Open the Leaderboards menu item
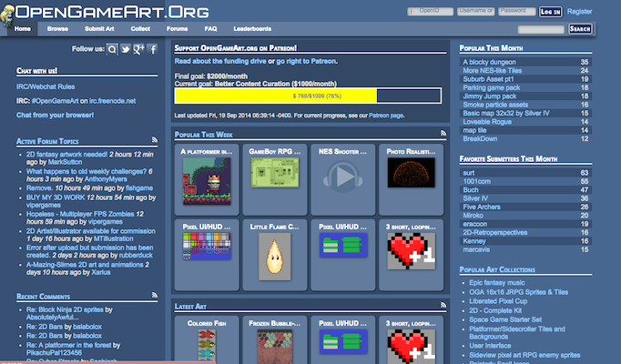The height and width of the screenshot is (364, 621). [252, 29]
